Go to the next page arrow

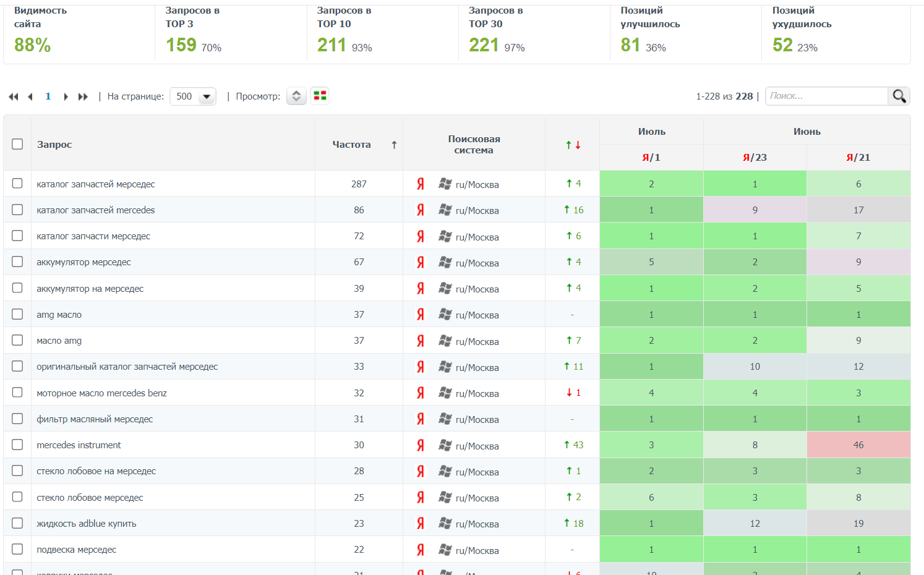[x=66, y=96]
